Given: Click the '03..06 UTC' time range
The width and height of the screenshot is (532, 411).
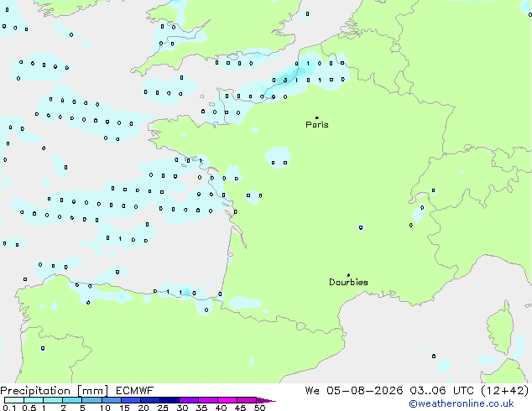Looking at the screenshot, I should 441,391.
